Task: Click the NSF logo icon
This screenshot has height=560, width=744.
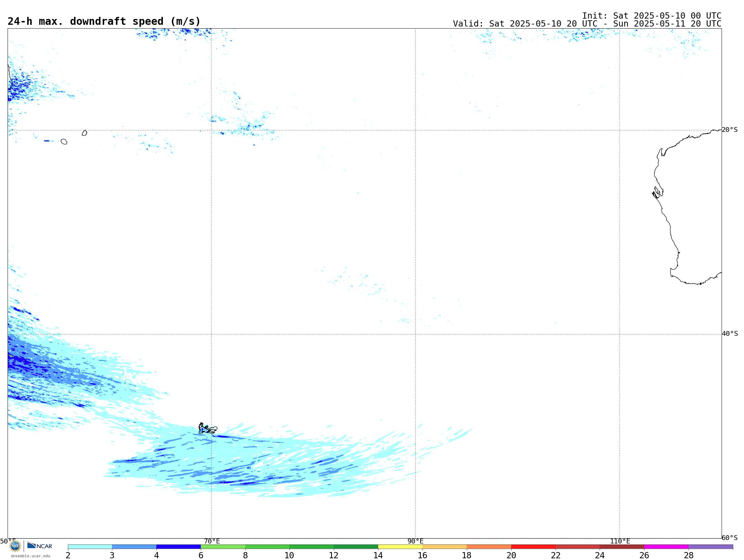Action: point(15,546)
